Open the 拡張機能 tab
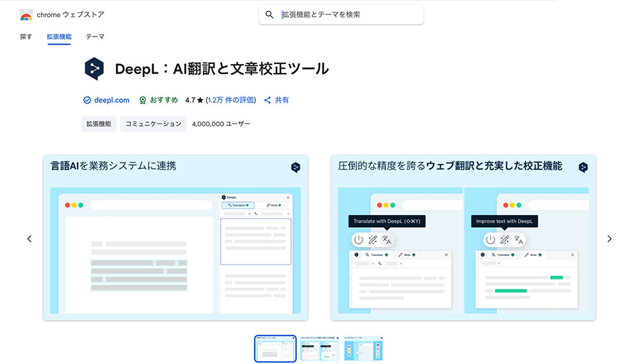This screenshot has height=364, width=640. [59, 36]
